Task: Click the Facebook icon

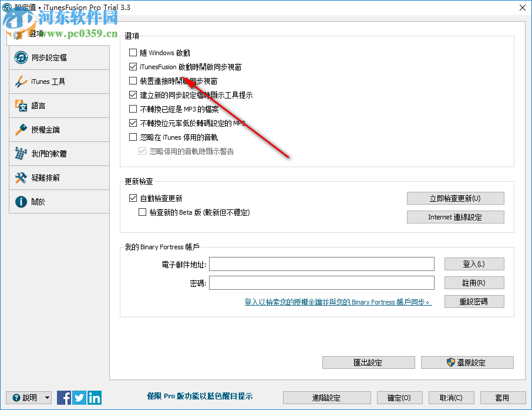Action: click(x=63, y=397)
